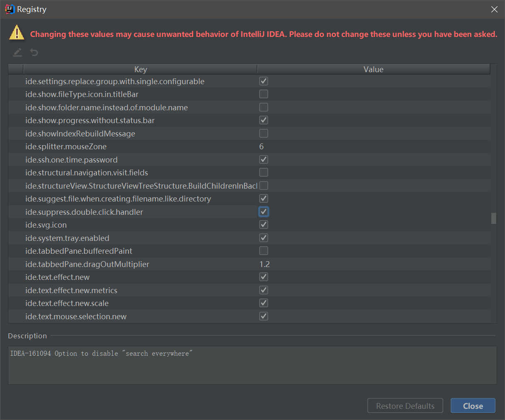Select the ide.showIndexRebuildMessage key
This screenshot has width=505, height=420.
(80, 134)
